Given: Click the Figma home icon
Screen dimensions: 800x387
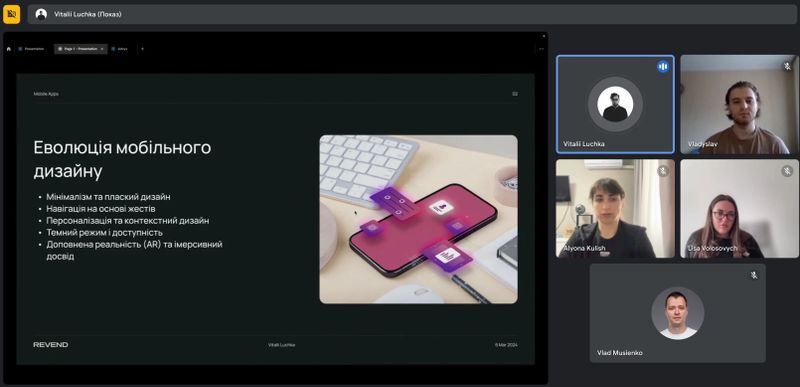Looking at the screenshot, I should point(9,49).
